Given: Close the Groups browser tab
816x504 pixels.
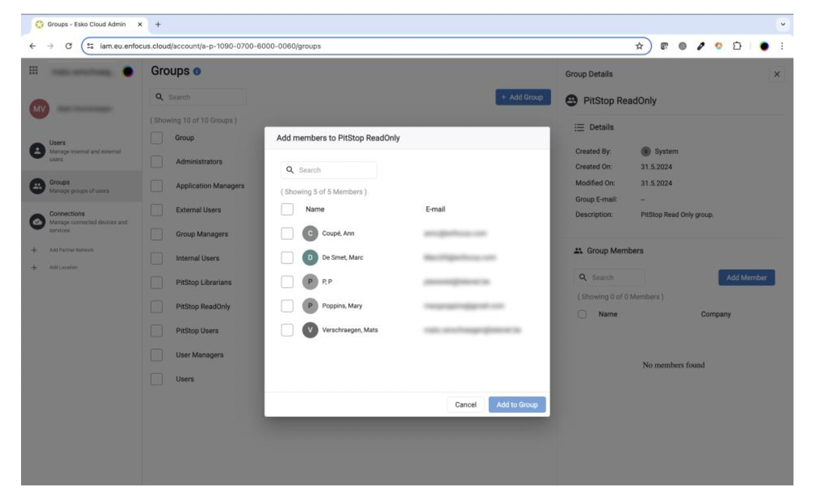Looking at the screenshot, I should [140, 24].
